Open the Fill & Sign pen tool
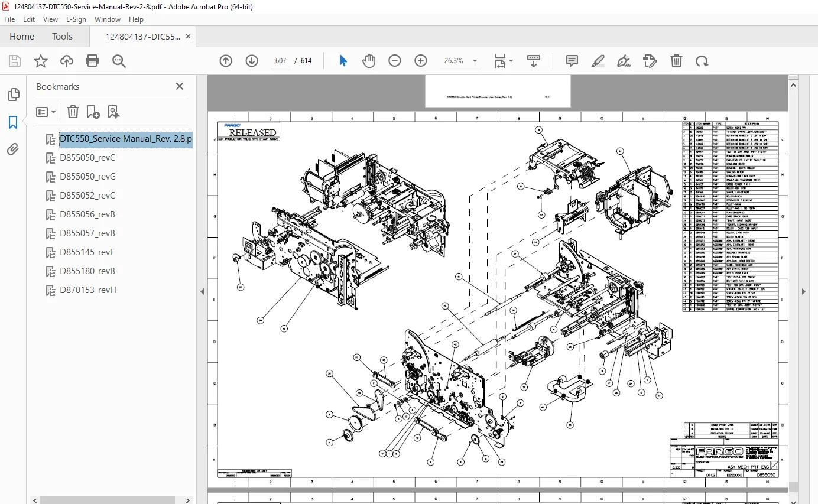The image size is (818, 504). point(624,61)
